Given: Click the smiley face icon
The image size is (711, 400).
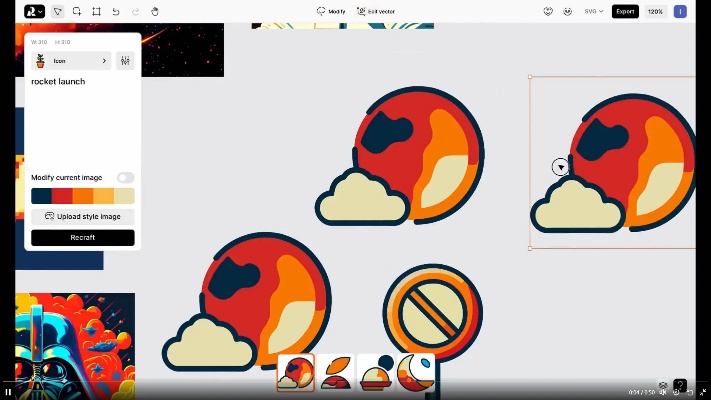Looking at the screenshot, I should tap(567, 11).
